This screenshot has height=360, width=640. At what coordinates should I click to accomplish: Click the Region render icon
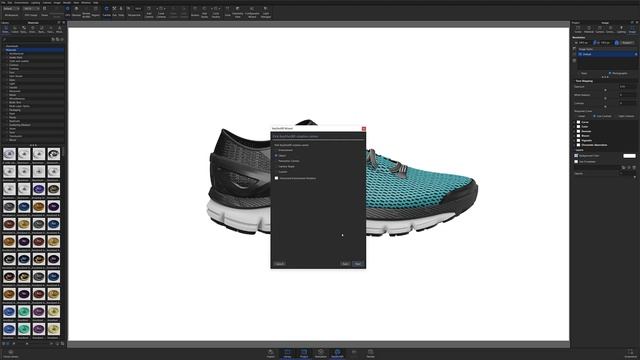(96, 11)
